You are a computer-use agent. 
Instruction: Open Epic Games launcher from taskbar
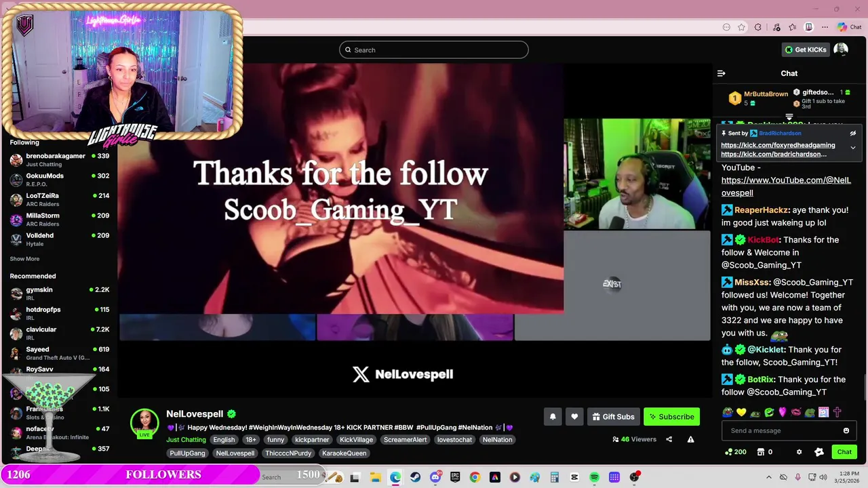[x=455, y=477]
